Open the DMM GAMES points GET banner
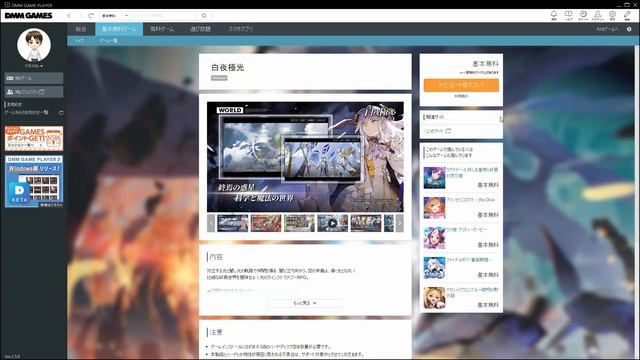640x360 pixels. pos(34,138)
